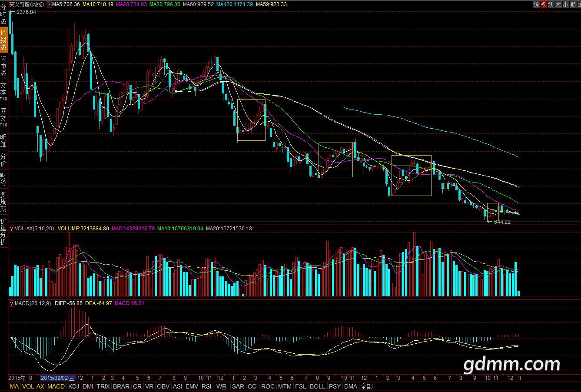Switch to the TRIX indicator

pos(103,386)
